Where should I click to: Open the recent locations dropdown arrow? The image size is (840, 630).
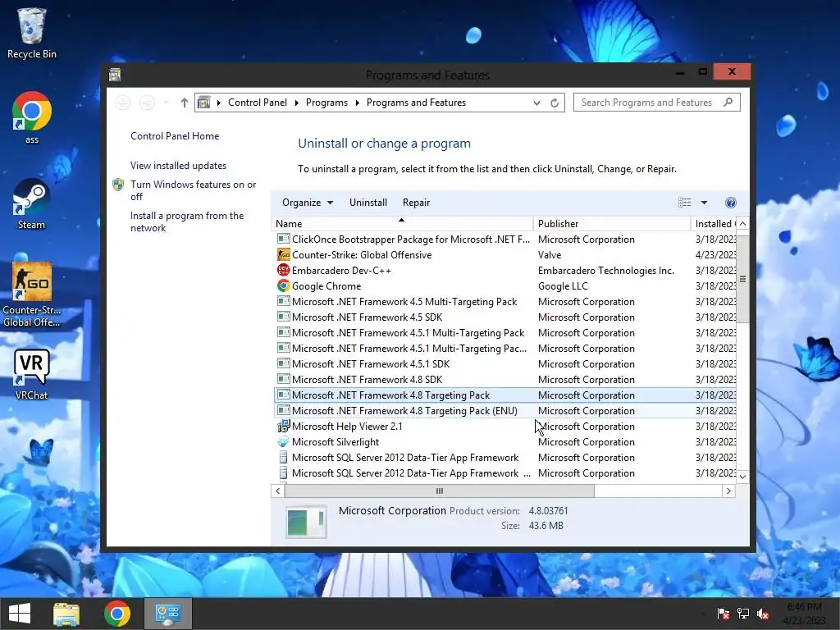[167, 103]
